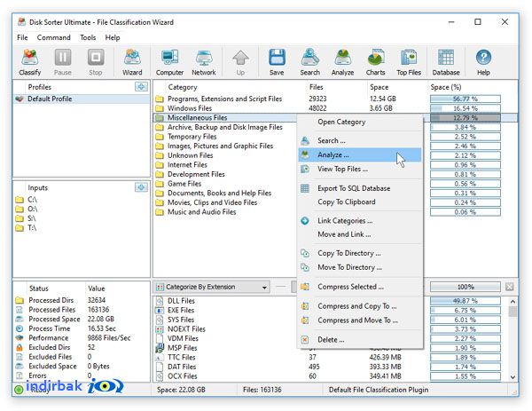This screenshot has width=532, height=411.
Task: Add an input directory with plus icon
Action: (x=141, y=187)
